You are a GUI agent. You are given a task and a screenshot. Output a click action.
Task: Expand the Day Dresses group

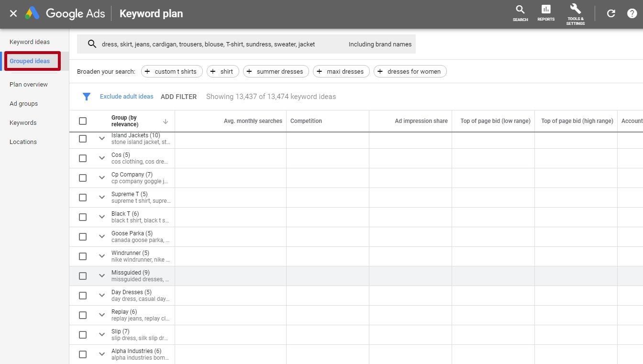tap(101, 296)
